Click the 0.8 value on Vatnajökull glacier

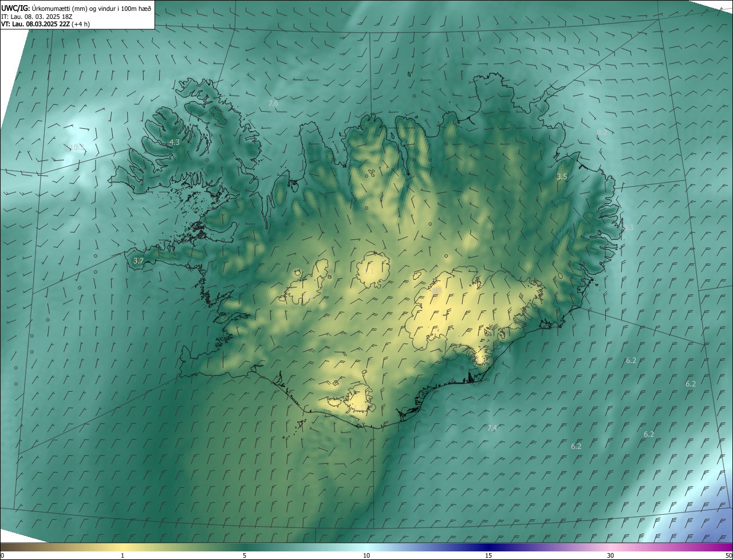tap(437, 291)
